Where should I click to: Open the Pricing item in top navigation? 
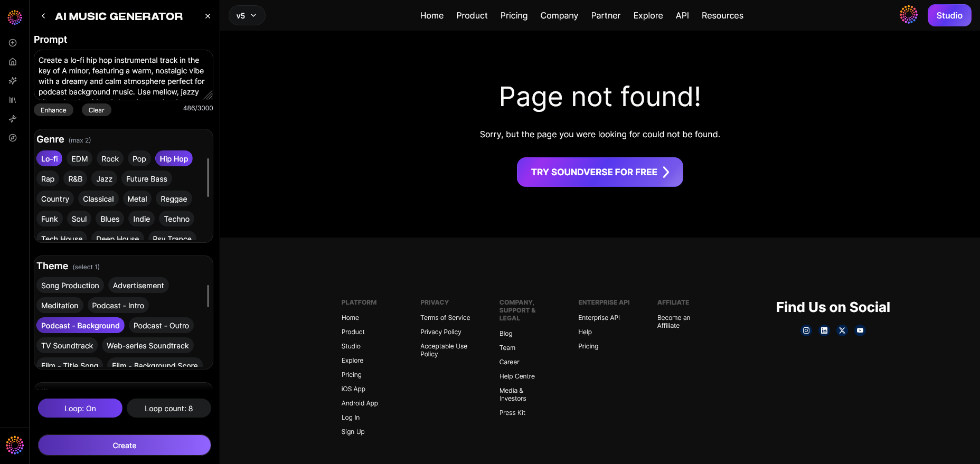(x=514, y=16)
